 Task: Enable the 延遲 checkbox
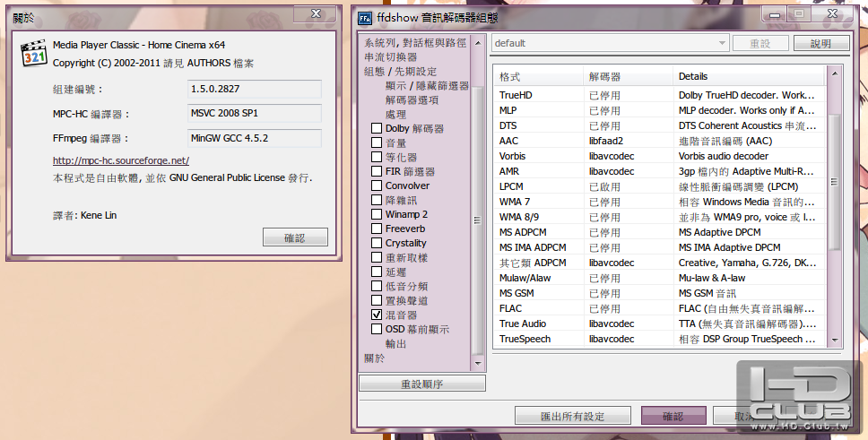point(377,272)
